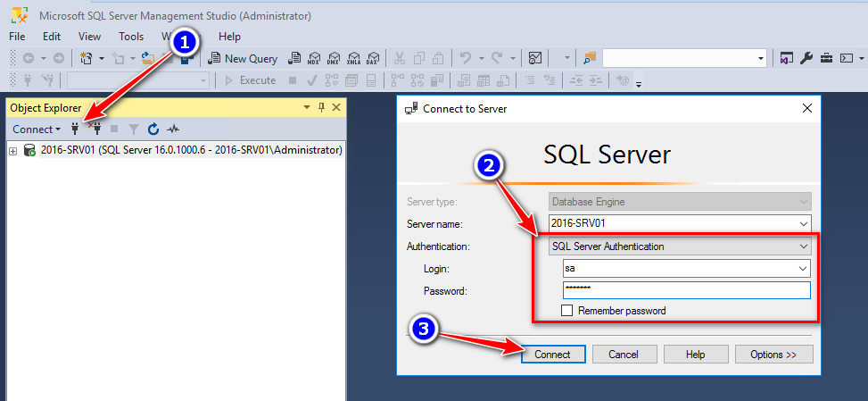This screenshot has width=868, height=401.
Task: Open the available databases dropdown
Action: [x=203, y=80]
